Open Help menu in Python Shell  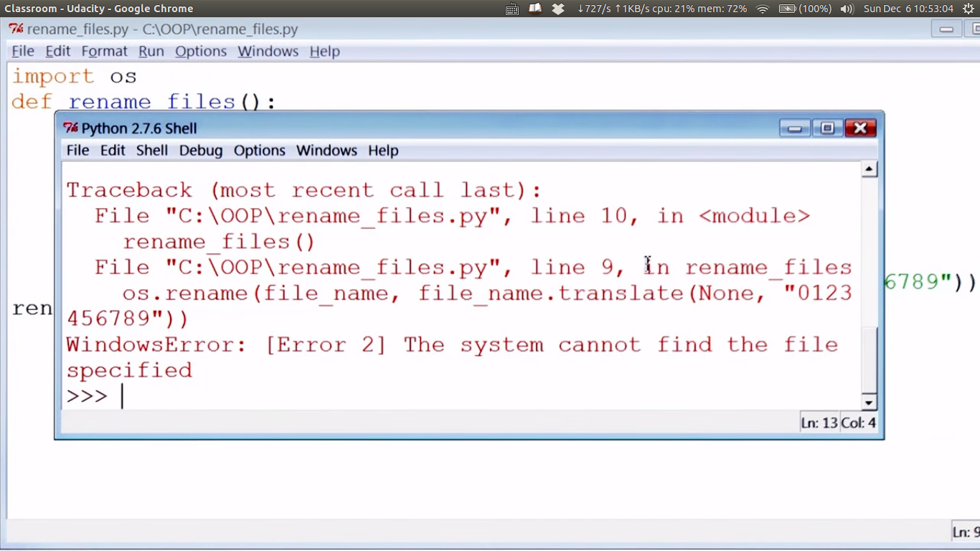pyautogui.click(x=383, y=151)
